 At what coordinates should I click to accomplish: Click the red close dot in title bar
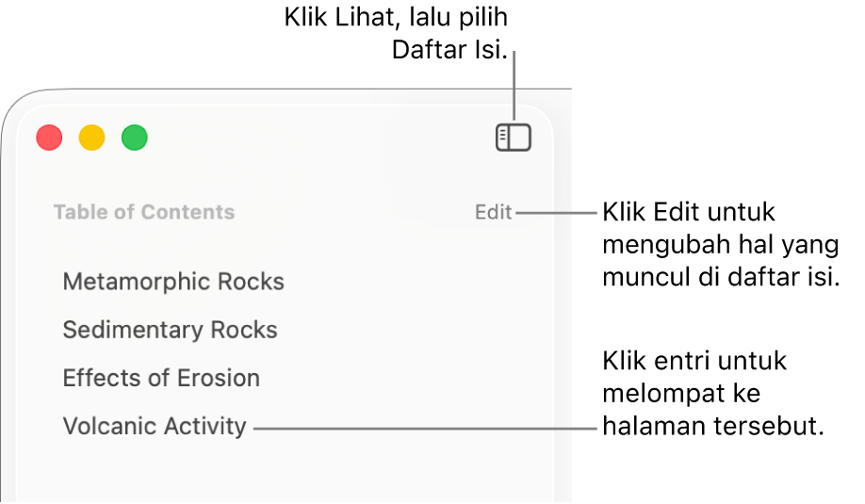click(49, 138)
